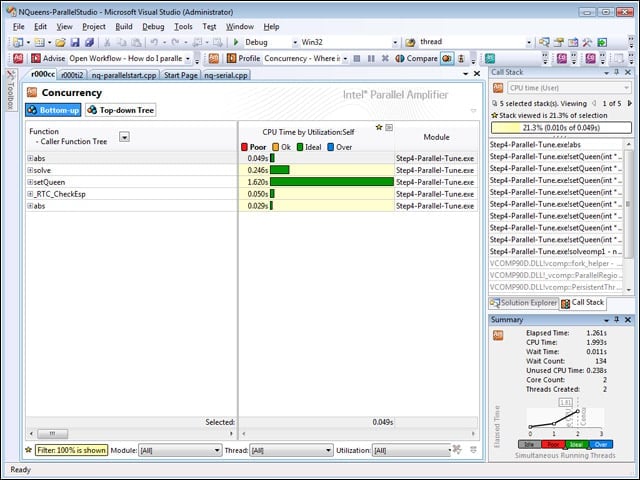Click the Solution Explorer toolbar icon
Viewport: 640px width, 480px height.
coord(544,42)
